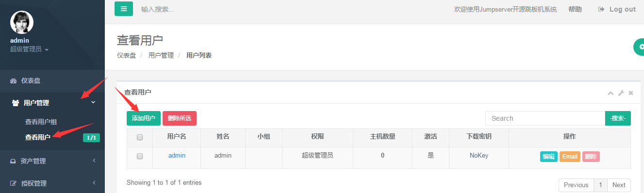The image size is (644, 193).
Task: Open the 查看用户组 submenu item
Action: pos(44,122)
